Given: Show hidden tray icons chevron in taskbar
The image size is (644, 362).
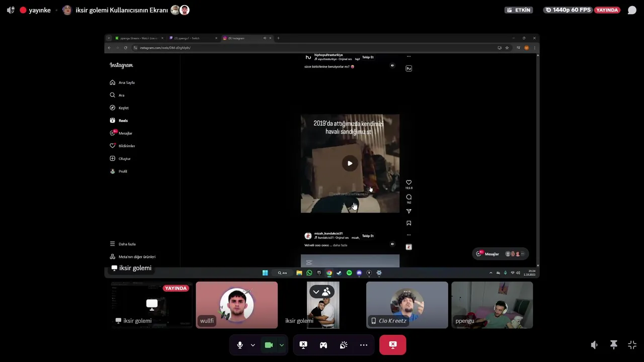Looking at the screenshot, I should click(x=491, y=273).
